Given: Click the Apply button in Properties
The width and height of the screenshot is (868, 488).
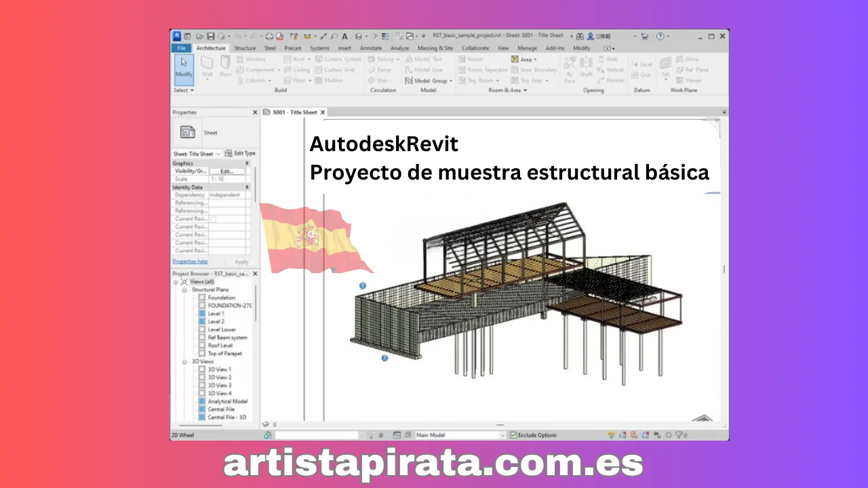Looking at the screenshot, I should [241, 262].
